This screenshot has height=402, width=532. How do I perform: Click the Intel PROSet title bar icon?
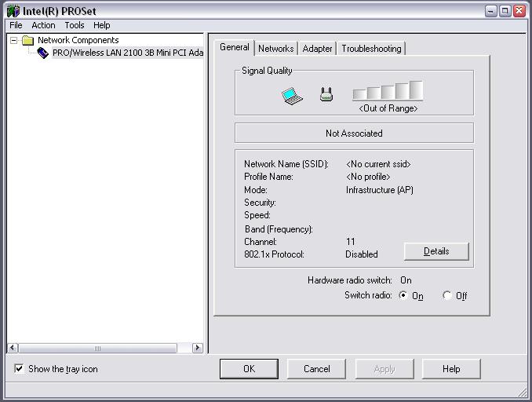(13, 11)
